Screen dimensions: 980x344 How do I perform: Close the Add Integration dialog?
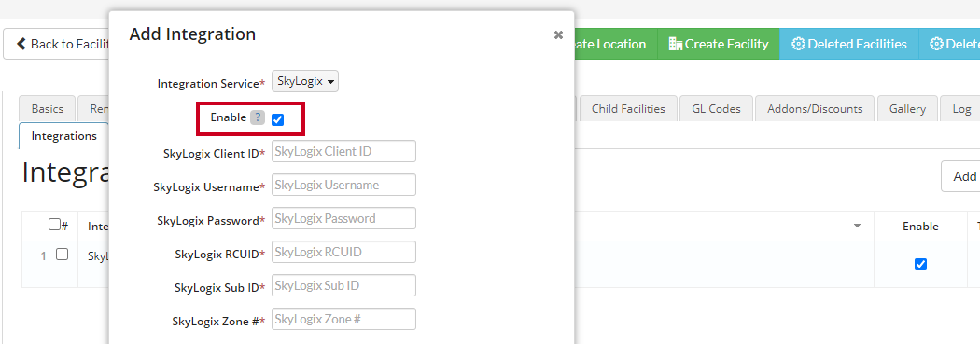558,35
